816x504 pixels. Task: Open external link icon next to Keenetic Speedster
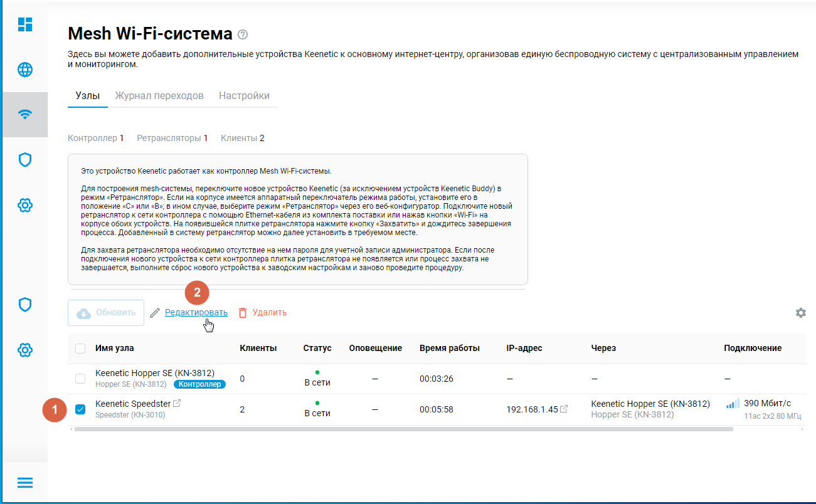(177, 403)
